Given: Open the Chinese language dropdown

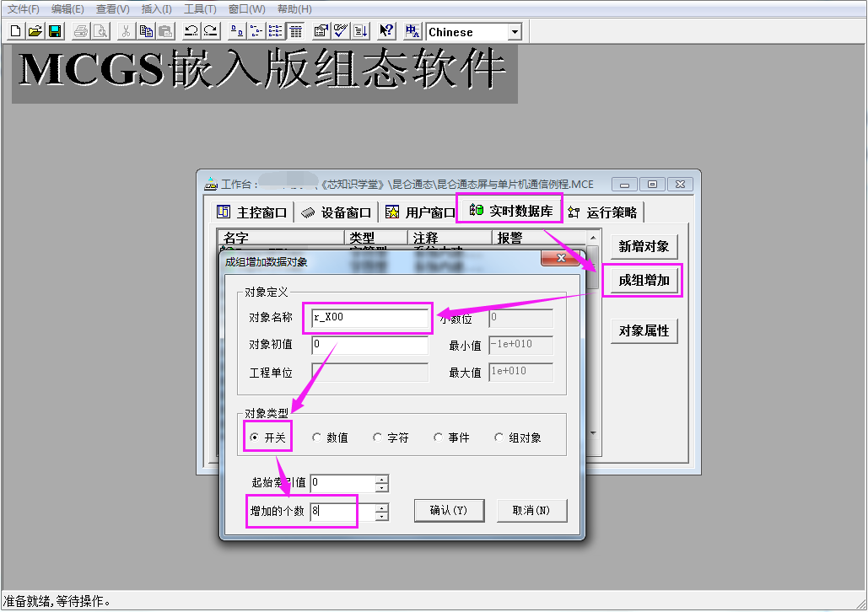Looking at the screenshot, I should (x=515, y=32).
